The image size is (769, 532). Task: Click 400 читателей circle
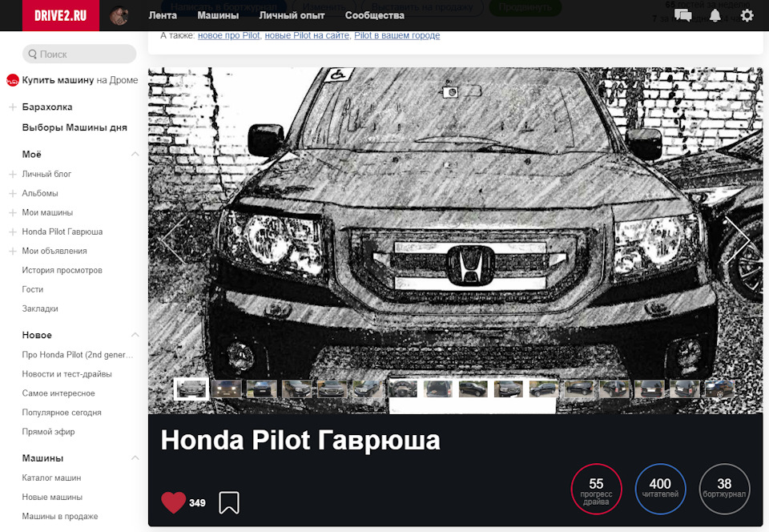coord(660,489)
